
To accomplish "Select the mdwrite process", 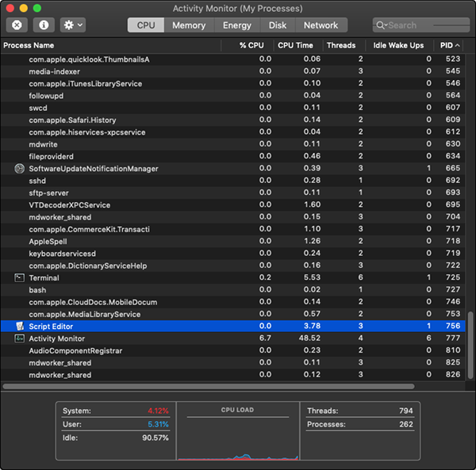I will tap(232, 144).
